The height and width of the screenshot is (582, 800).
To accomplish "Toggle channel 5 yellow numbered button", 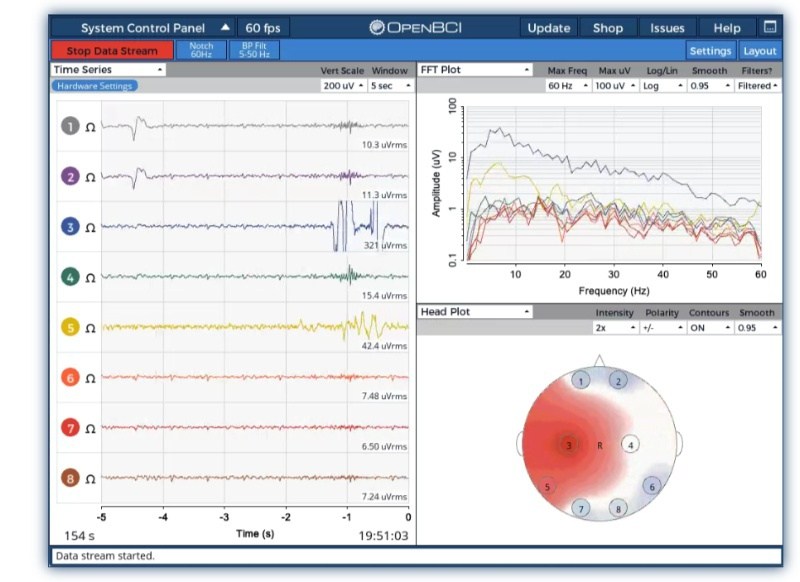I will (x=70, y=327).
